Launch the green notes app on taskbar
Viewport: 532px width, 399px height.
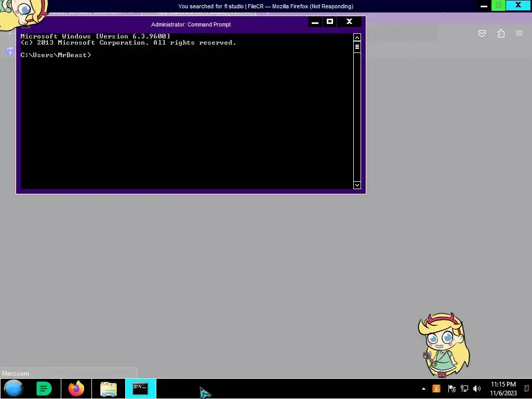coord(44,389)
